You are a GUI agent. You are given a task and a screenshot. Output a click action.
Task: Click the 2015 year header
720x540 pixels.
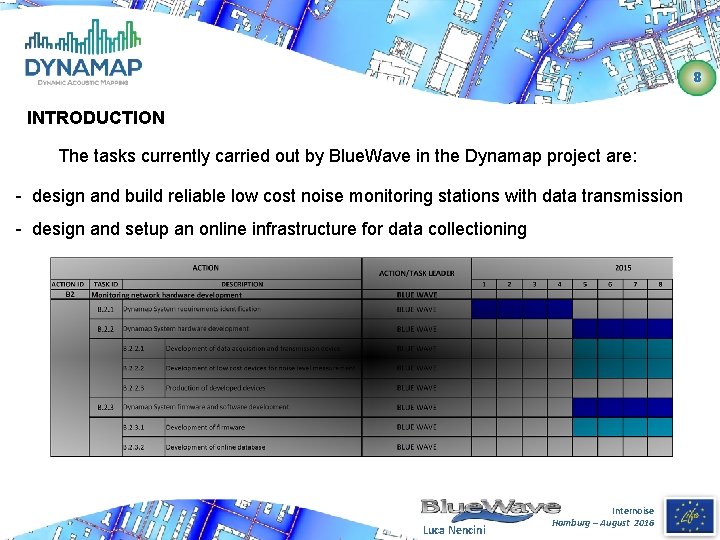(623, 268)
